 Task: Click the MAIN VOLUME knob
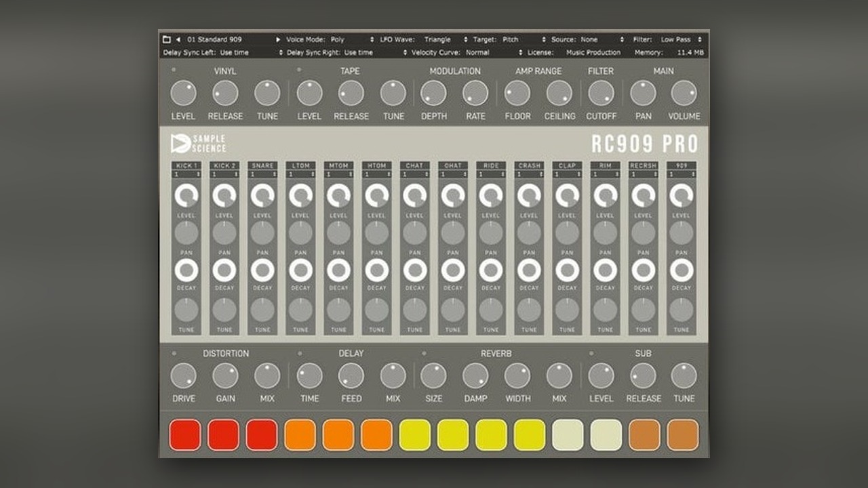pyautogui.click(x=684, y=93)
